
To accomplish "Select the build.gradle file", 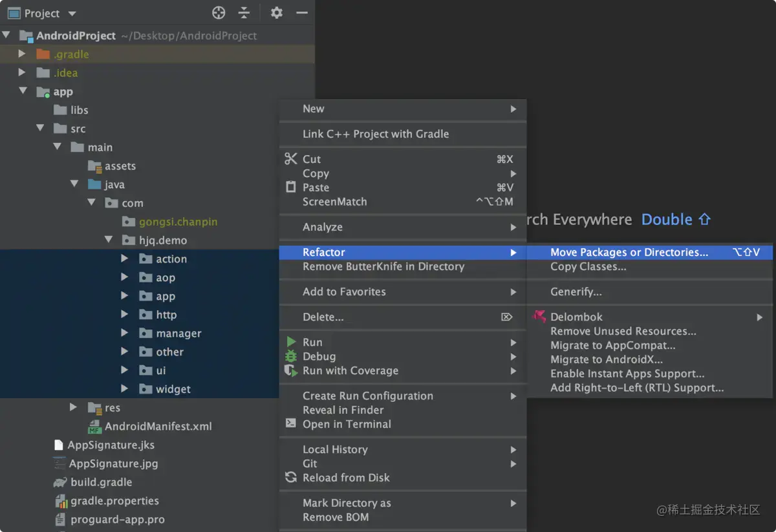I will tap(101, 482).
